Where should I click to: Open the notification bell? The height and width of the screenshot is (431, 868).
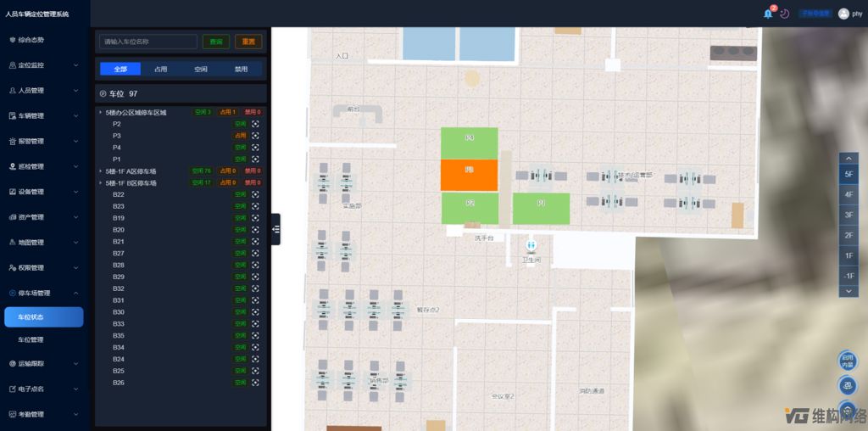[x=768, y=14]
